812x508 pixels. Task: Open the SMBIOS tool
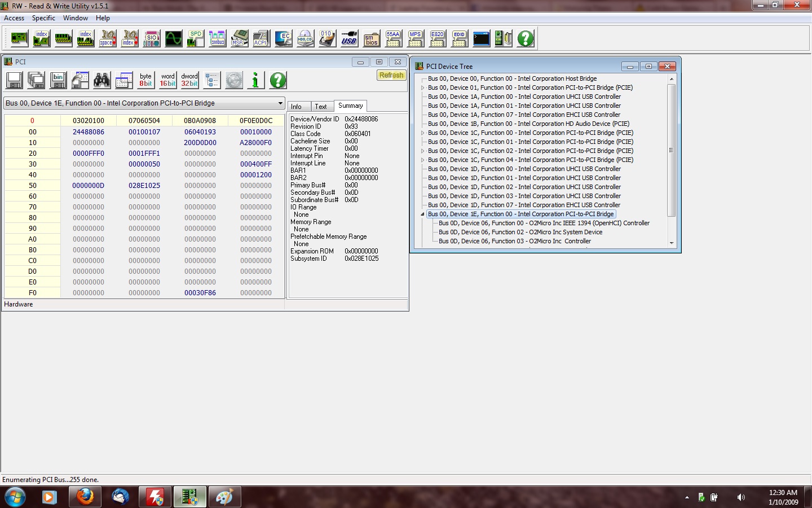(371, 38)
